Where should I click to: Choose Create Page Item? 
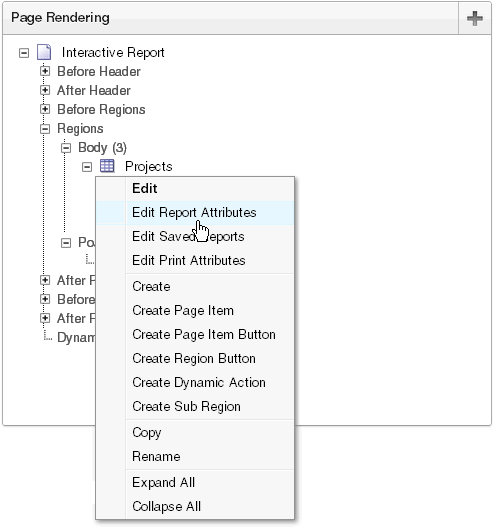(x=195, y=311)
